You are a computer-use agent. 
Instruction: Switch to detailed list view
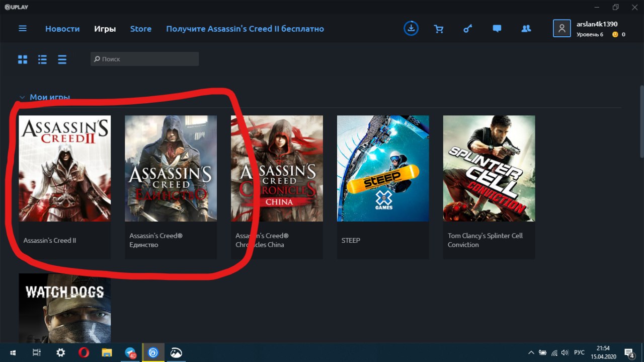click(x=42, y=59)
